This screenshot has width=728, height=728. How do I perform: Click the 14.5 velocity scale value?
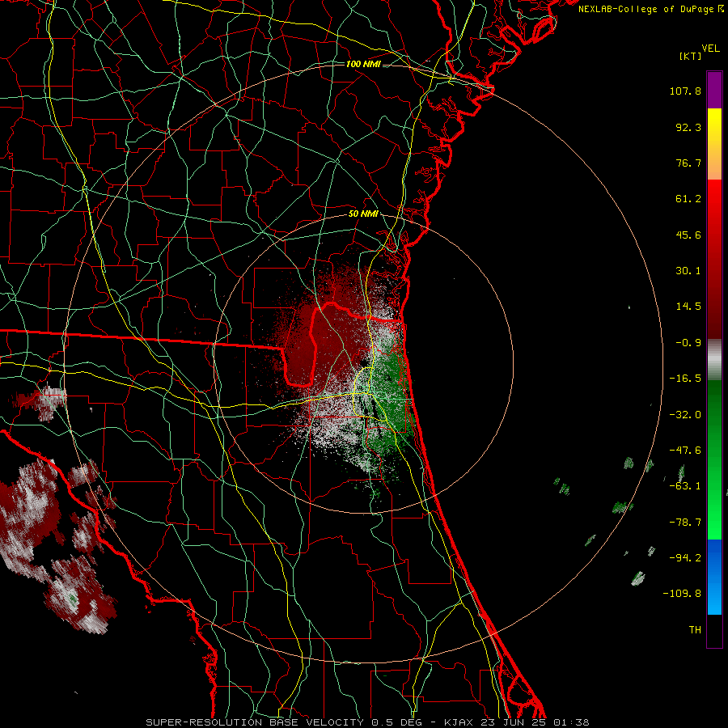pyautogui.click(x=688, y=307)
